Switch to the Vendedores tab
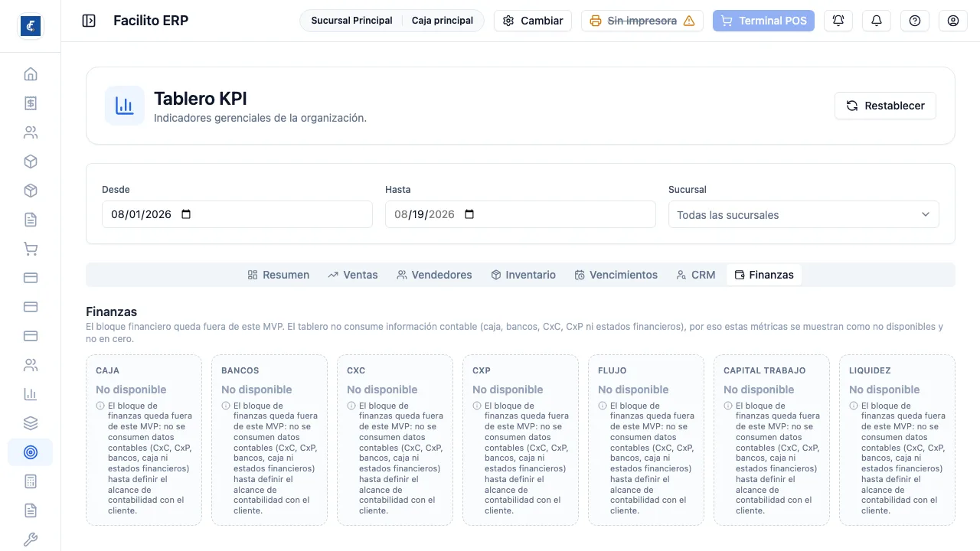 click(x=434, y=275)
